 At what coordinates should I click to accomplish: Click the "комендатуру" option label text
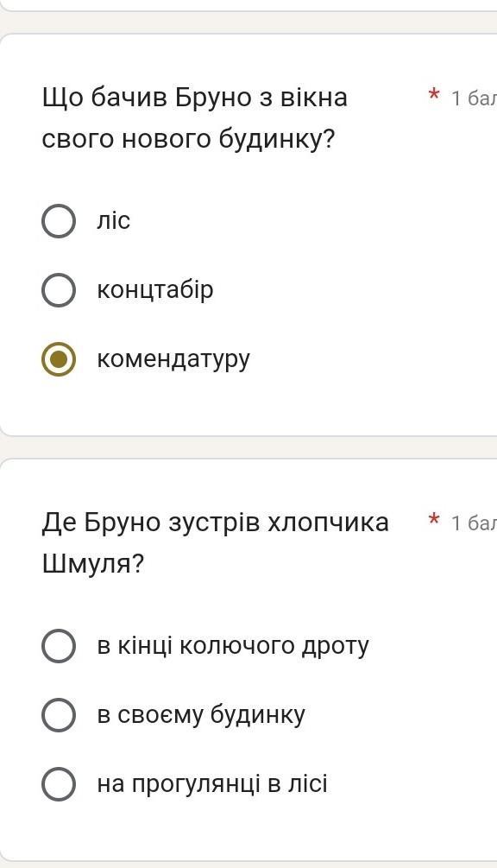tap(173, 360)
